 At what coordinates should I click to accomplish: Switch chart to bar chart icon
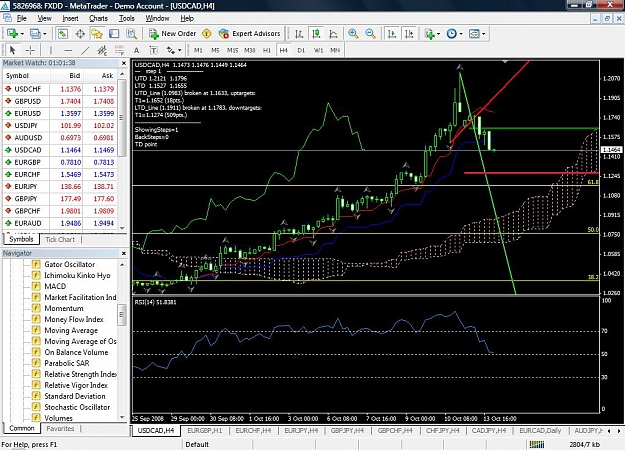(x=299, y=34)
